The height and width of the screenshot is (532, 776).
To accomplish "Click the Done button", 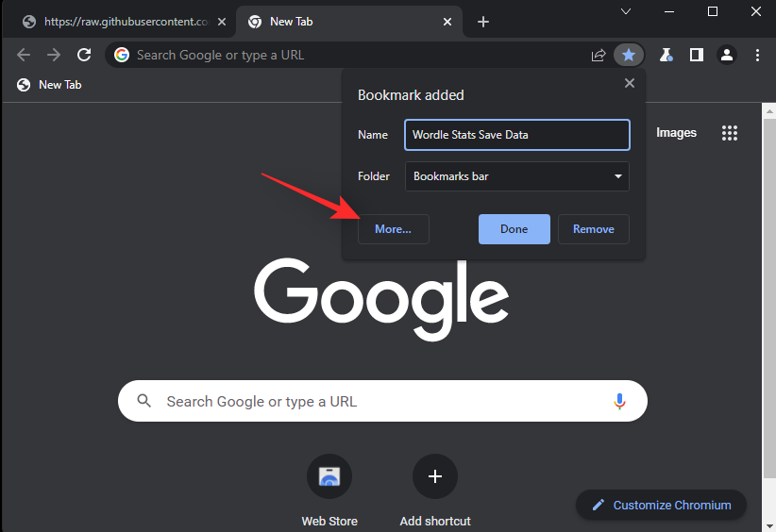I will click(x=514, y=229).
